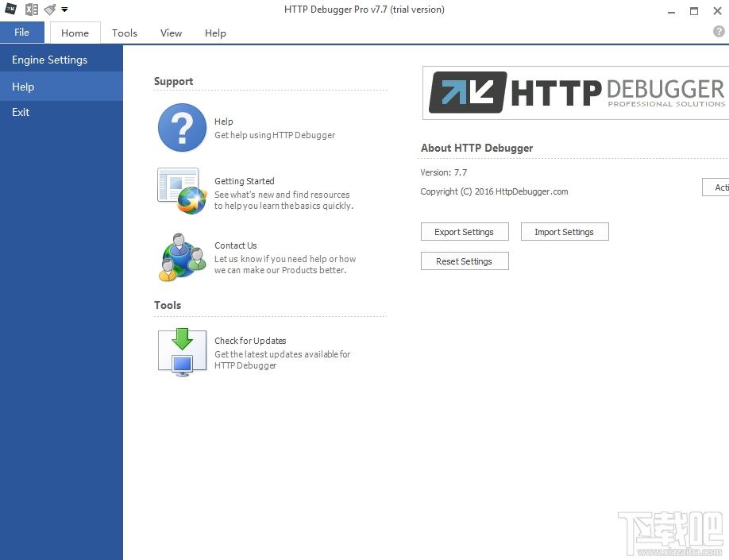Open 'Get help using HTTP Debugger' link
Screen dimensions: 729x560
coord(275,135)
